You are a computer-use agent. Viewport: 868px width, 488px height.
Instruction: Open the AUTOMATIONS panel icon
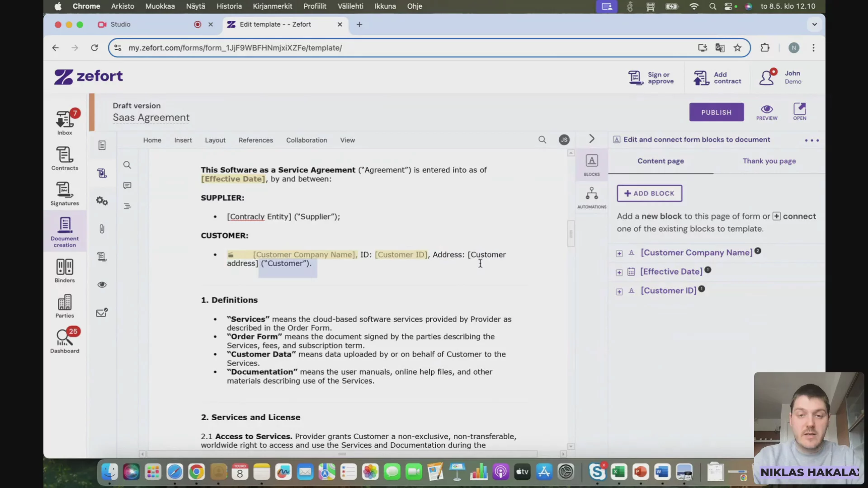click(592, 197)
